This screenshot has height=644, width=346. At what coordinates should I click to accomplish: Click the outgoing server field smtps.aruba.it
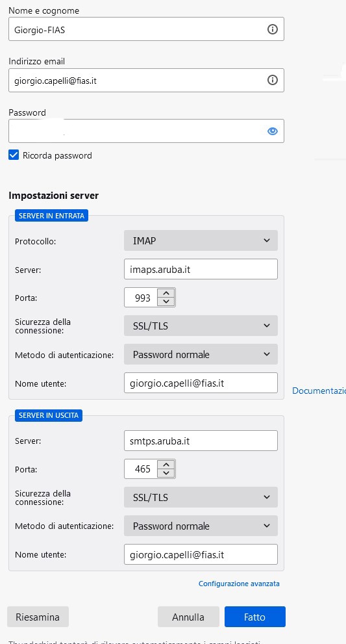pyautogui.click(x=201, y=441)
